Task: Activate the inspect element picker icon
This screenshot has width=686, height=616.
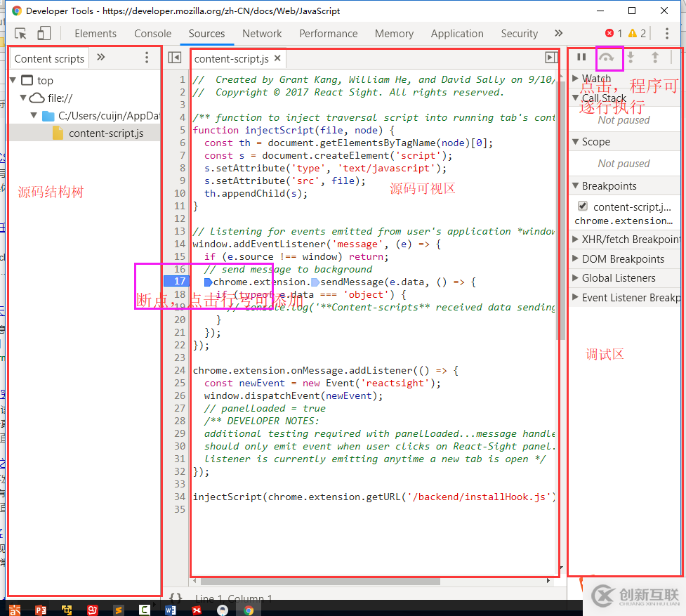Action: coord(20,34)
